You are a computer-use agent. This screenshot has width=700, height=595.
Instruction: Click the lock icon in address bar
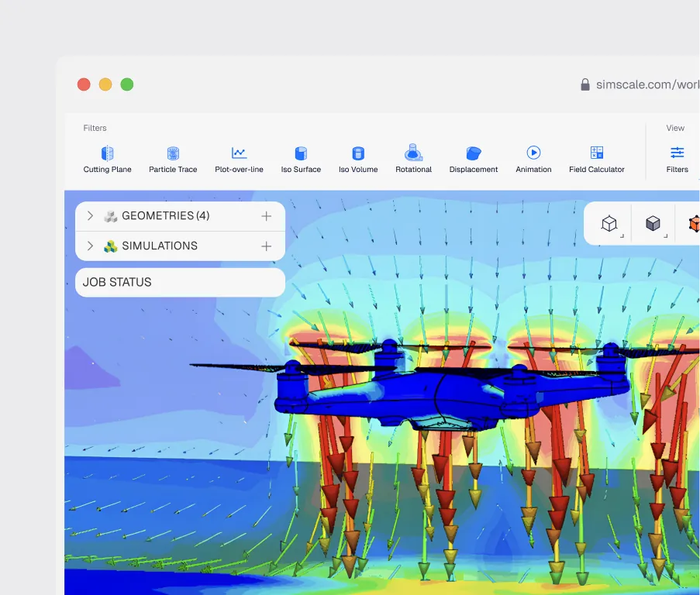tap(584, 84)
